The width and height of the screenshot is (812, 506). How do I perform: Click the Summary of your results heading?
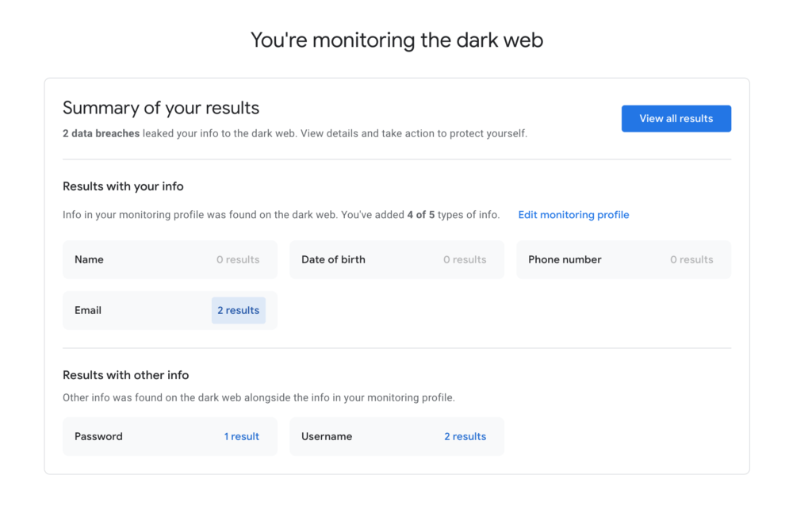tap(161, 108)
